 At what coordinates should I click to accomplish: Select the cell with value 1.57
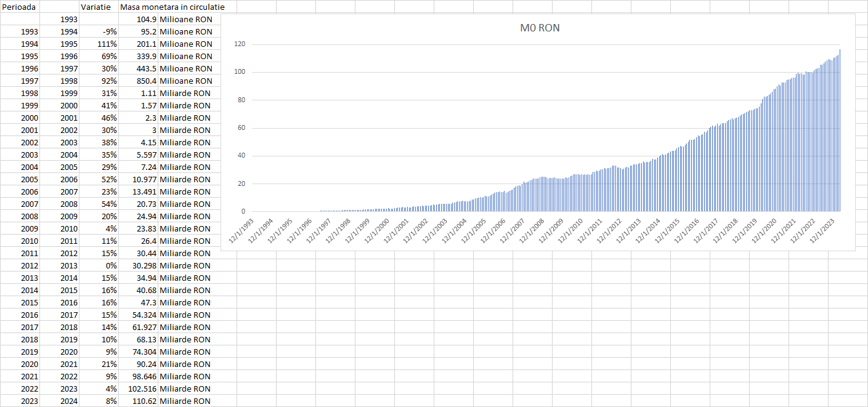tap(138, 105)
